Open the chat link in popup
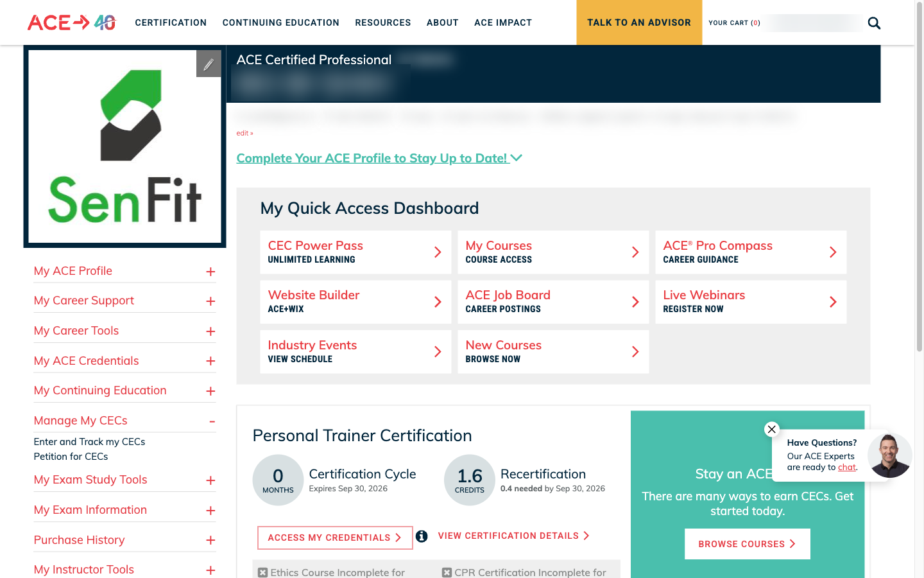This screenshot has height=578, width=924. [x=846, y=467]
